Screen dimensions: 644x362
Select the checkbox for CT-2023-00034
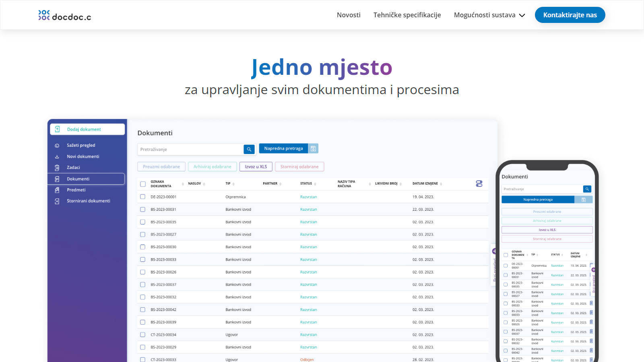click(143, 335)
